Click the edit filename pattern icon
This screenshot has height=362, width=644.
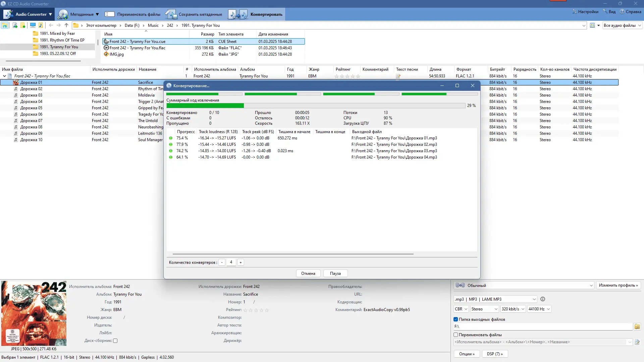(637, 342)
